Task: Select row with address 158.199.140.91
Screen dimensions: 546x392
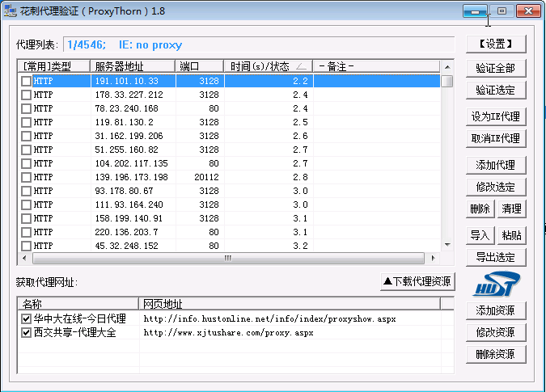Action: [x=229, y=218]
